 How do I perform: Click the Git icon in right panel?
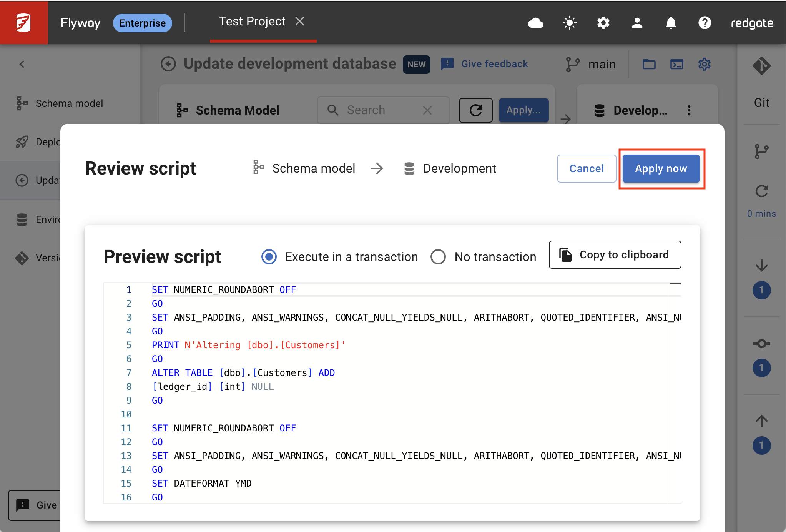pos(761,66)
